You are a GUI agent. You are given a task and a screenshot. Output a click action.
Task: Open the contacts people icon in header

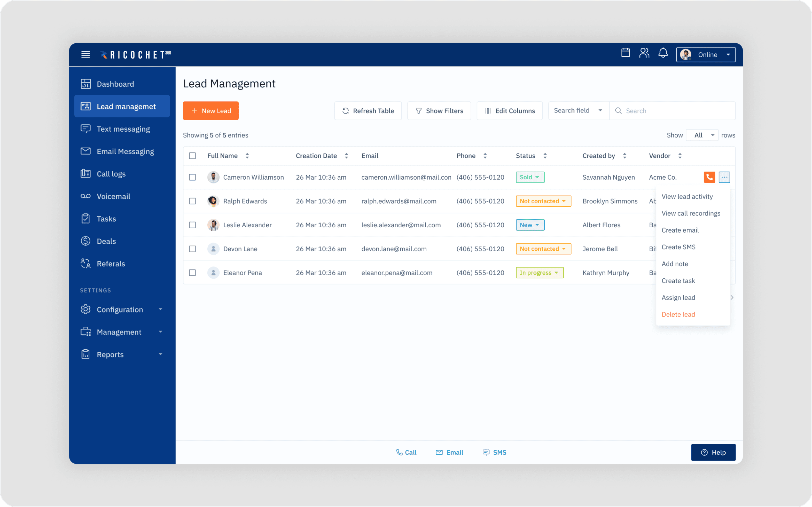coord(644,53)
